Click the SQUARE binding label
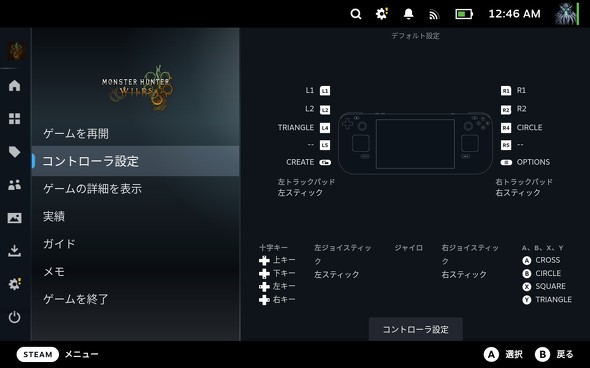This screenshot has height=368, width=590. 550,286
